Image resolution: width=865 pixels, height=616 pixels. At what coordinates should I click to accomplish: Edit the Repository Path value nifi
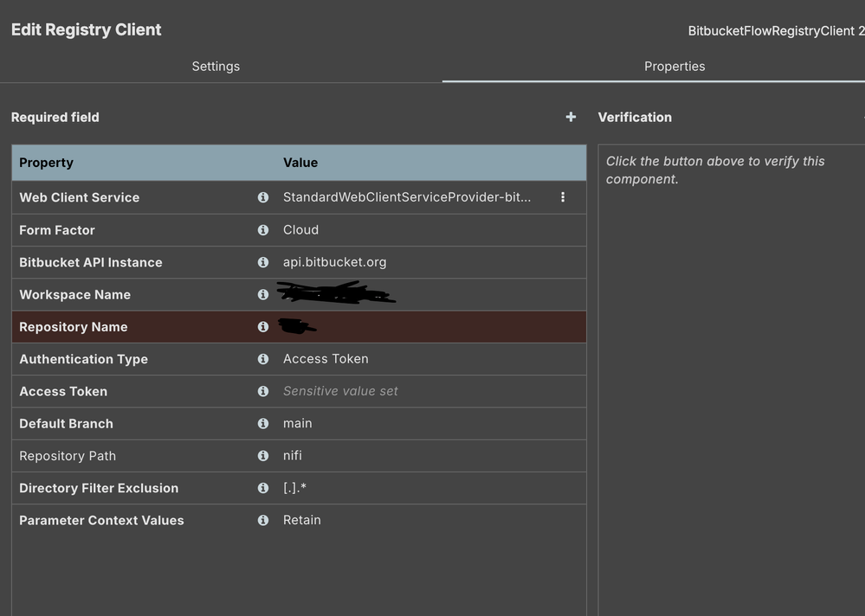click(293, 456)
